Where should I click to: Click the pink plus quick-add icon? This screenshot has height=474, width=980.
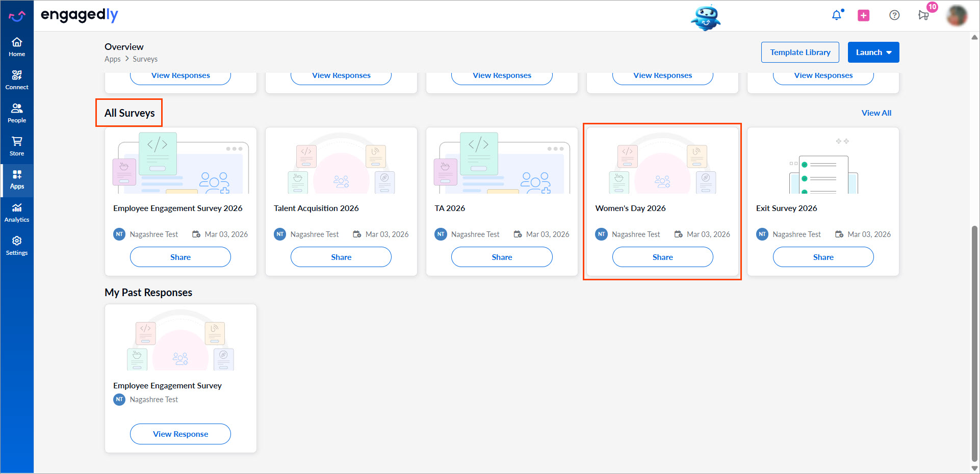tap(864, 15)
